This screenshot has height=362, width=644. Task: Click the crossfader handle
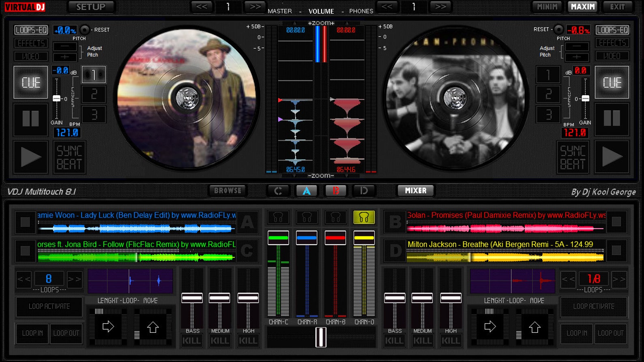[321, 337]
